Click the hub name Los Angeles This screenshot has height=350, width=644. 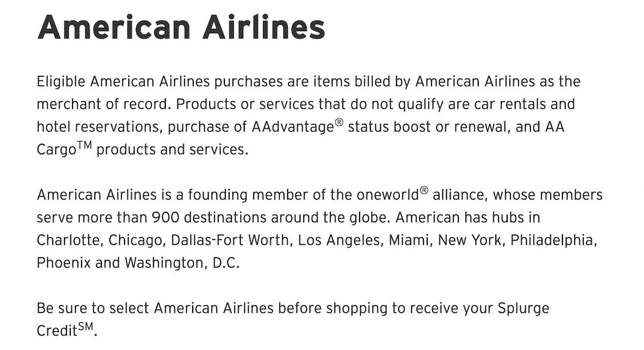pyautogui.click(x=339, y=241)
